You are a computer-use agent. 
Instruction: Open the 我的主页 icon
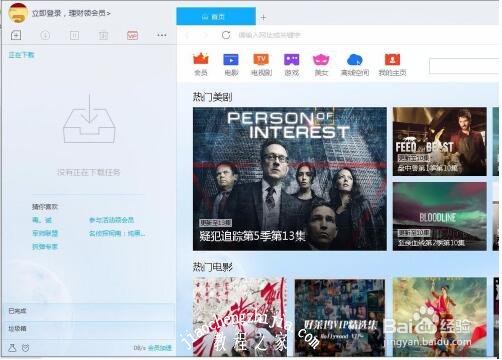[x=392, y=64]
